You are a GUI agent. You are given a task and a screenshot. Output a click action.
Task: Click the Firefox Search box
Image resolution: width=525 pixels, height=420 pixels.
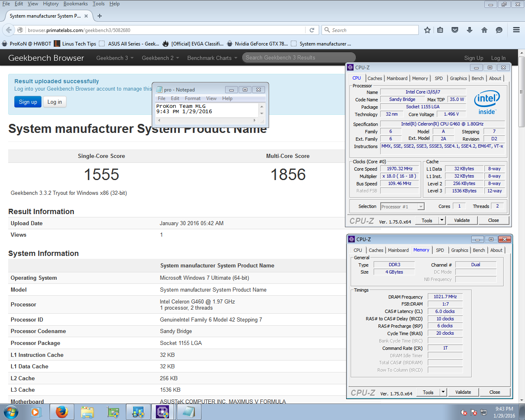370,30
